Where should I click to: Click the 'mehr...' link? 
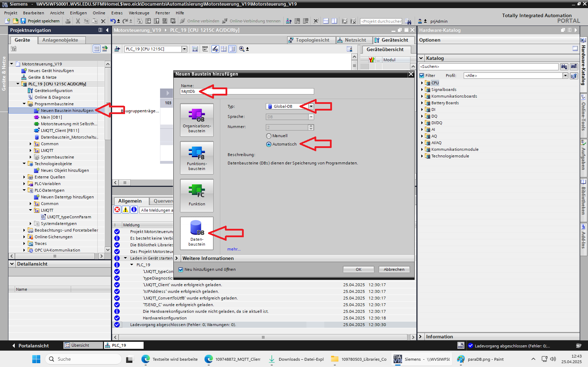coord(234,249)
